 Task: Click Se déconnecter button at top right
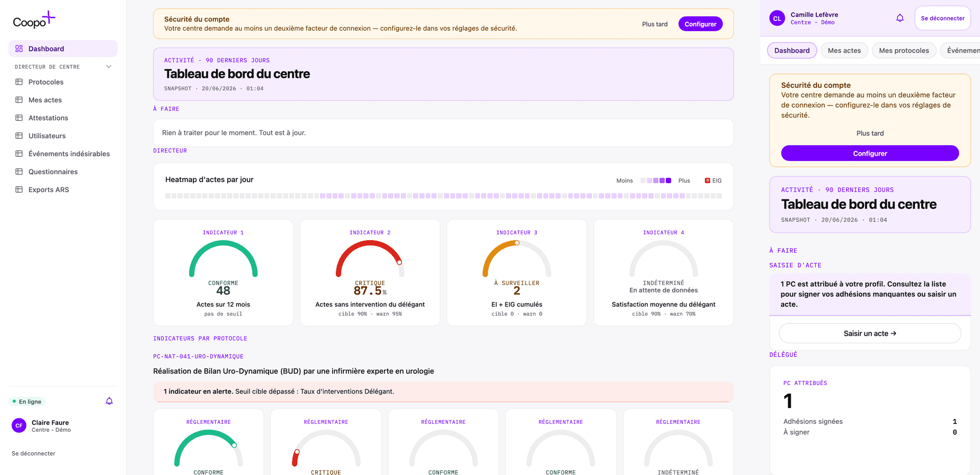pos(943,18)
